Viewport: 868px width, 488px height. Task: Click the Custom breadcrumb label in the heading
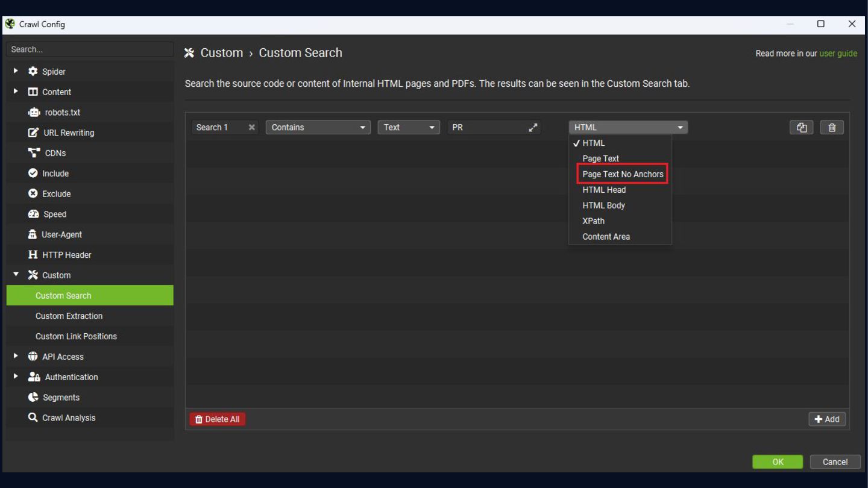pos(221,53)
